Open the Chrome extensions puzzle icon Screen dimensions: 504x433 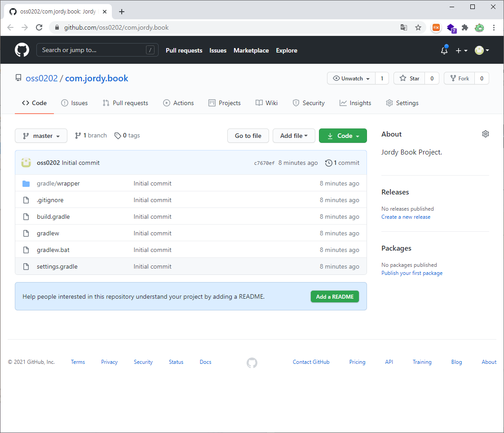pyautogui.click(x=465, y=28)
